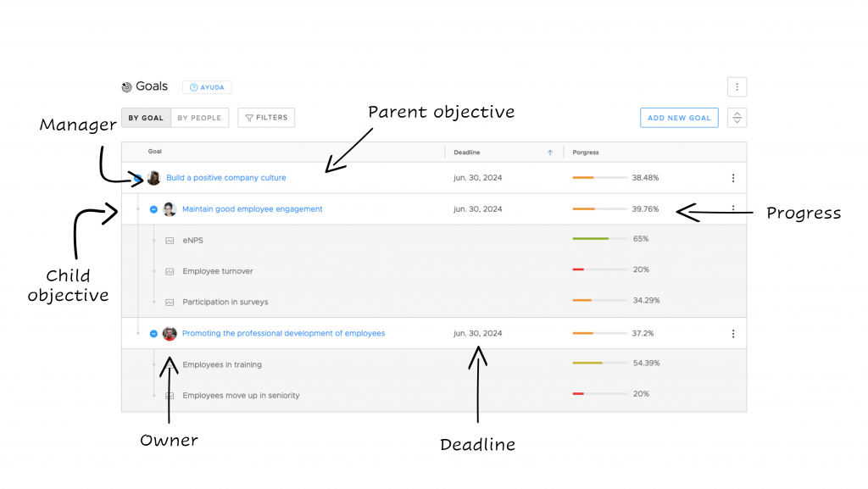Click ADD NEW GOAL button
Viewport: 868px width, 489px height.
679,118
